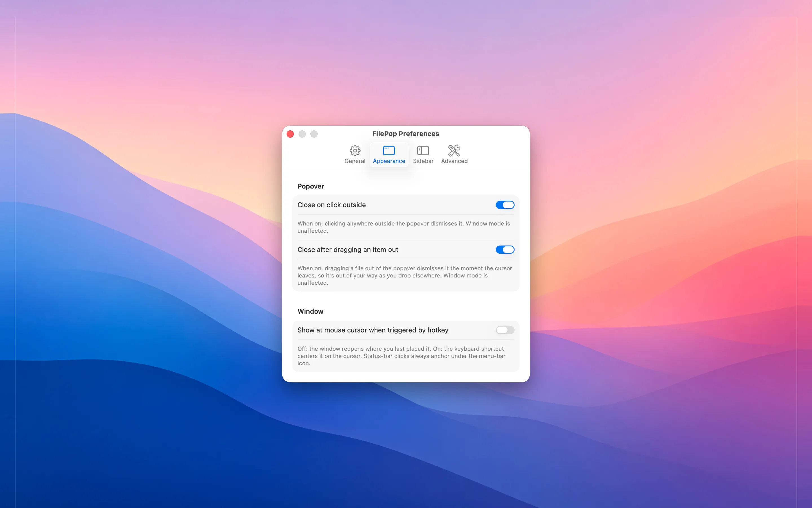The image size is (812, 508).
Task: Click the 'Close after dragging an item out' label
Action: (x=348, y=250)
